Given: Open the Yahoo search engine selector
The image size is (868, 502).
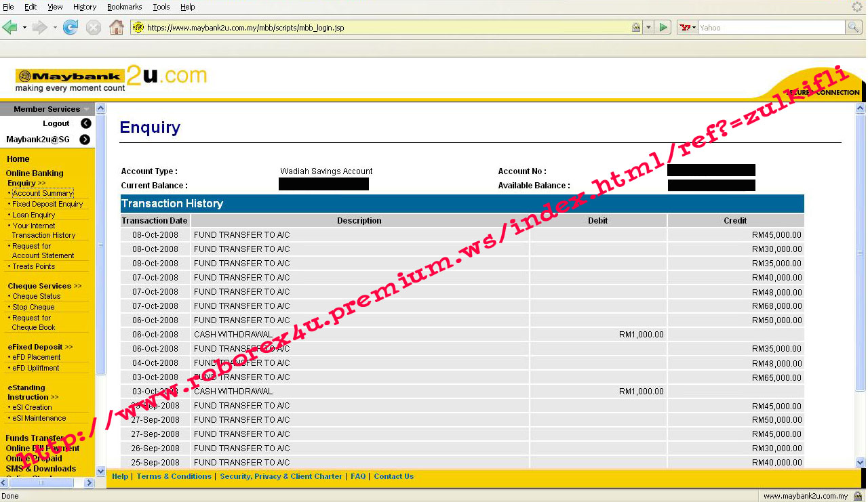Looking at the screenshot, I should click(x=688, y=28).
